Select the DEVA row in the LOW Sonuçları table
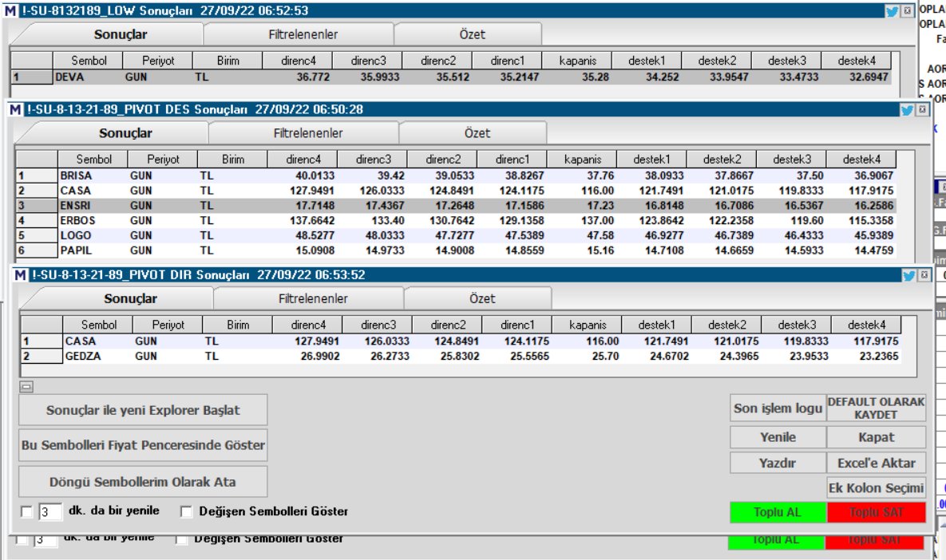Screen dimensions: 946x560 click(451, 77)
